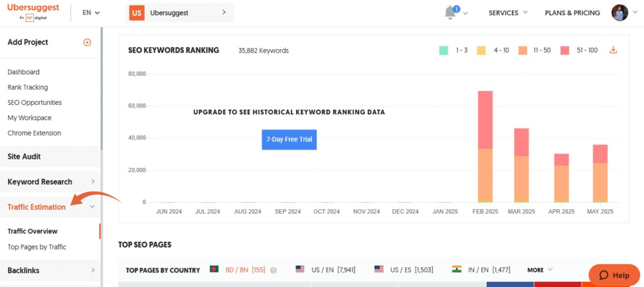Select the BD / BN country tab
The width and height of the screenshot is (644, 287).
pyautogui.click(x=245, y=270)
